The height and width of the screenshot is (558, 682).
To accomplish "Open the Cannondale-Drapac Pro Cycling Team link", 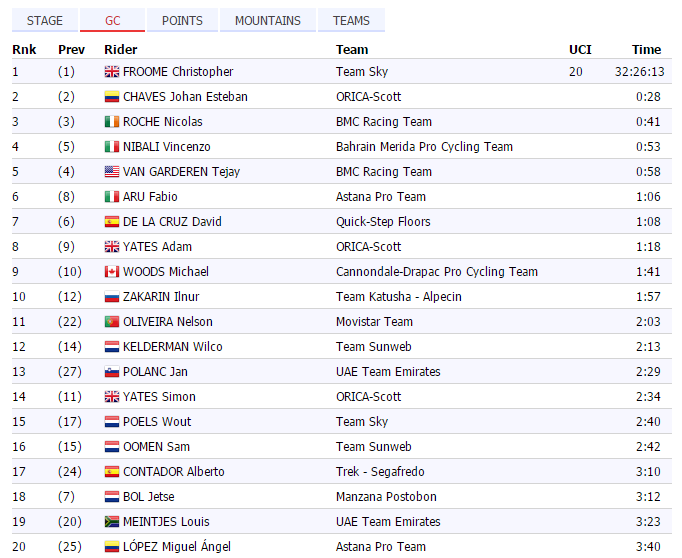I will 437,272.
